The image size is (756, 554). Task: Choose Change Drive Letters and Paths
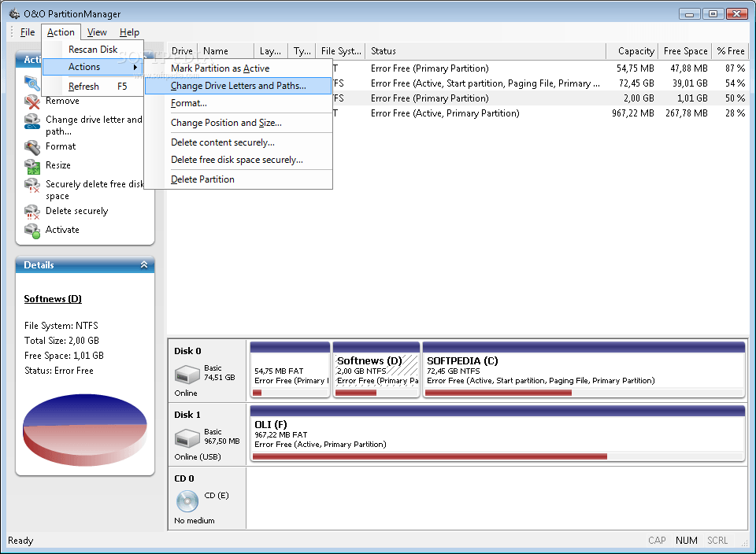click(238, 86)
